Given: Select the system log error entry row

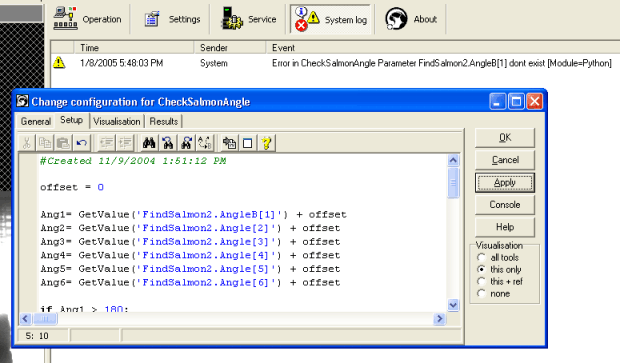Looking at the screenshot, I should [335, 63].
